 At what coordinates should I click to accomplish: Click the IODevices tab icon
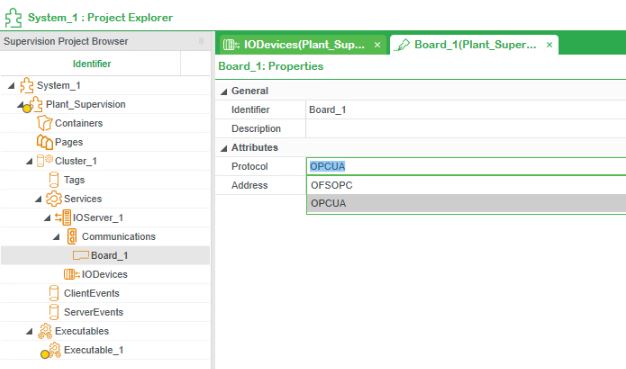(x=231, y=44)
